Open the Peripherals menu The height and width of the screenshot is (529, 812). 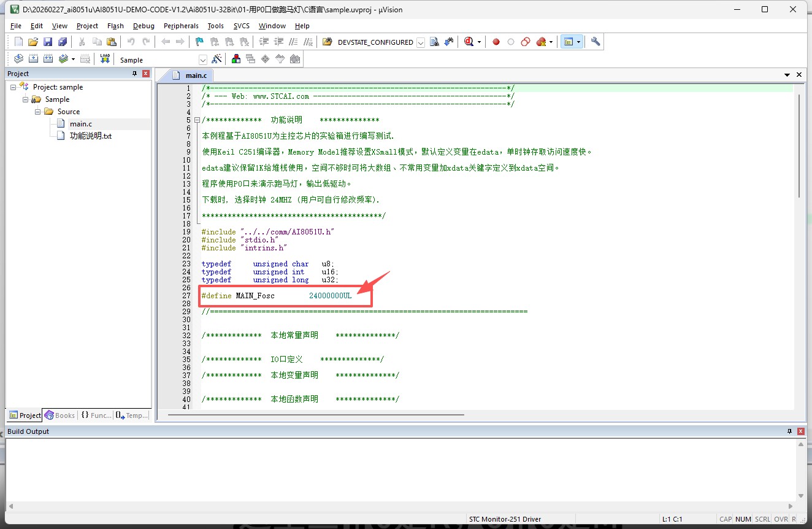(181, 26)
